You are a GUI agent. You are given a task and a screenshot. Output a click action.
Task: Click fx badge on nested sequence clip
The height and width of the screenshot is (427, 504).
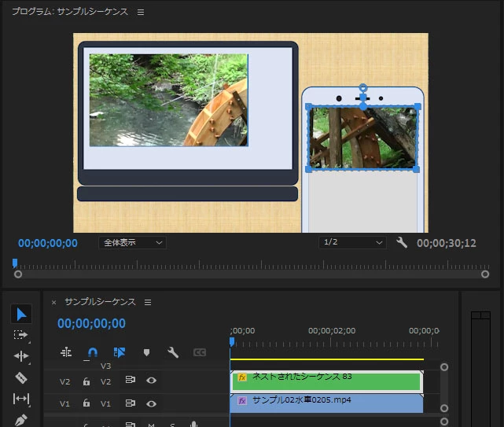(242, 377)
